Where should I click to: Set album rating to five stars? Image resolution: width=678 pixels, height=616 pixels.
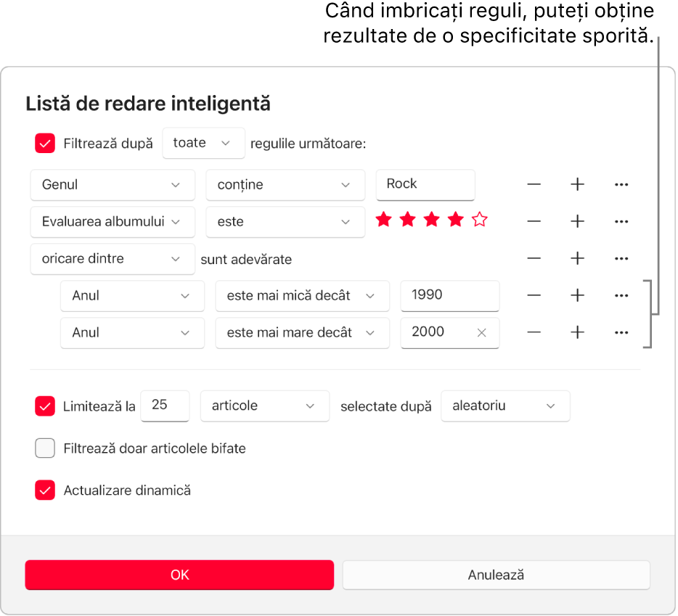tap(479, 219)
